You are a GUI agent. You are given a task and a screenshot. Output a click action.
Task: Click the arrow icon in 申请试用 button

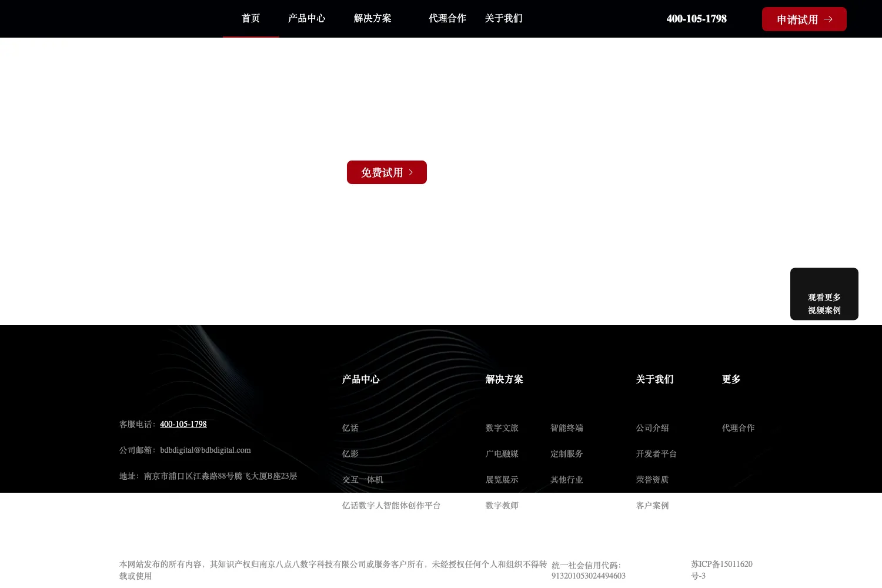(x=828, y=19)
